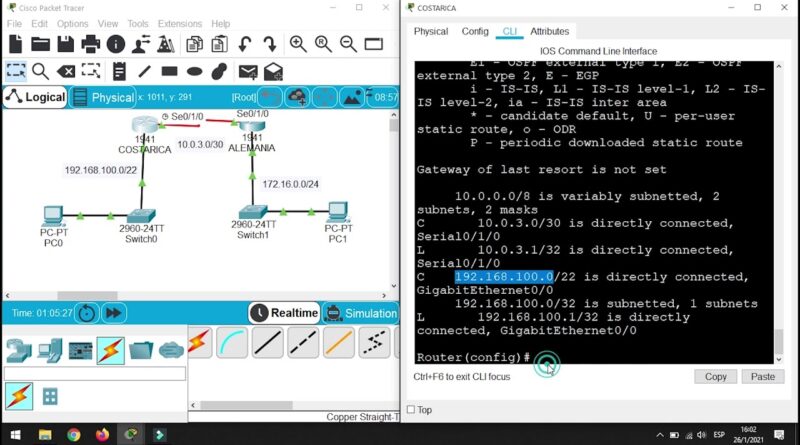The height and width of the screenshot is (445, 800).
Task: Open the Edit menu
Action: (x=39, y=24)
